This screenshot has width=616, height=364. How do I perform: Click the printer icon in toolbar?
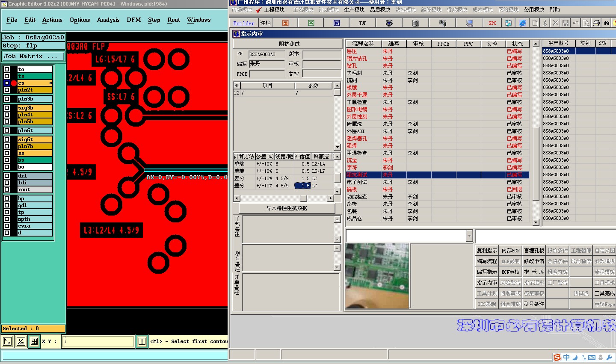pyautogui.click(x=596, y=23)
